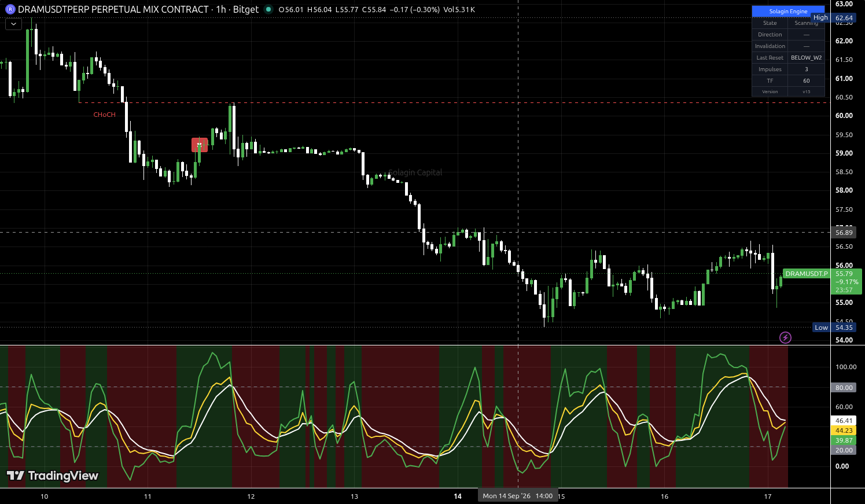The width and height of the screenshot is (865, 504).
Task: Click the DRAMUSDTPERP symbol logo icon
Action: click(x=10, y=9)
